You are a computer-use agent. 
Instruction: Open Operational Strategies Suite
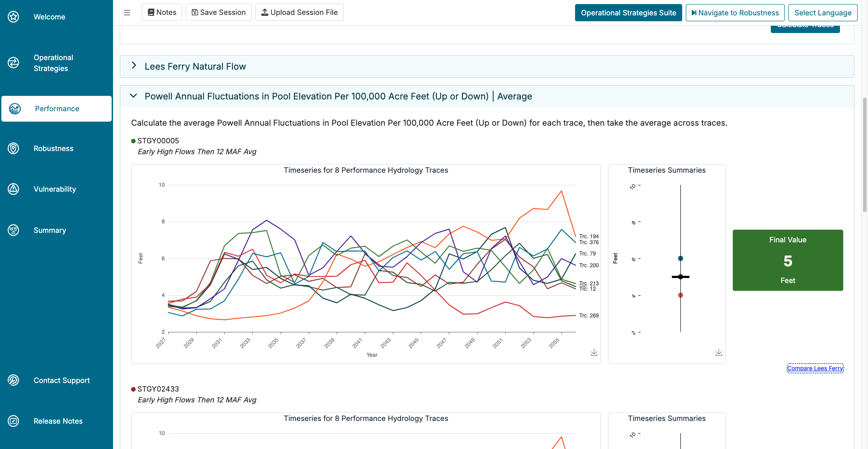pyautogui.click(x=628, y=13)
